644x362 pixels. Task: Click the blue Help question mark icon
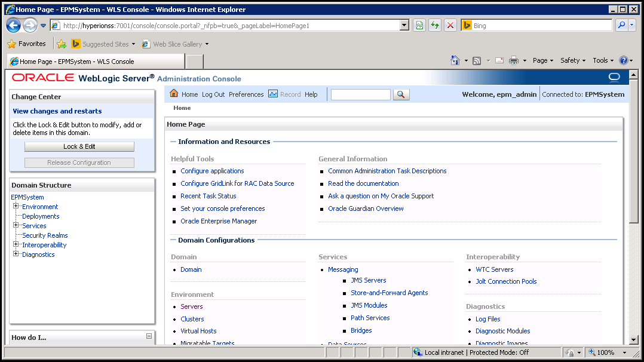[624, 60]
